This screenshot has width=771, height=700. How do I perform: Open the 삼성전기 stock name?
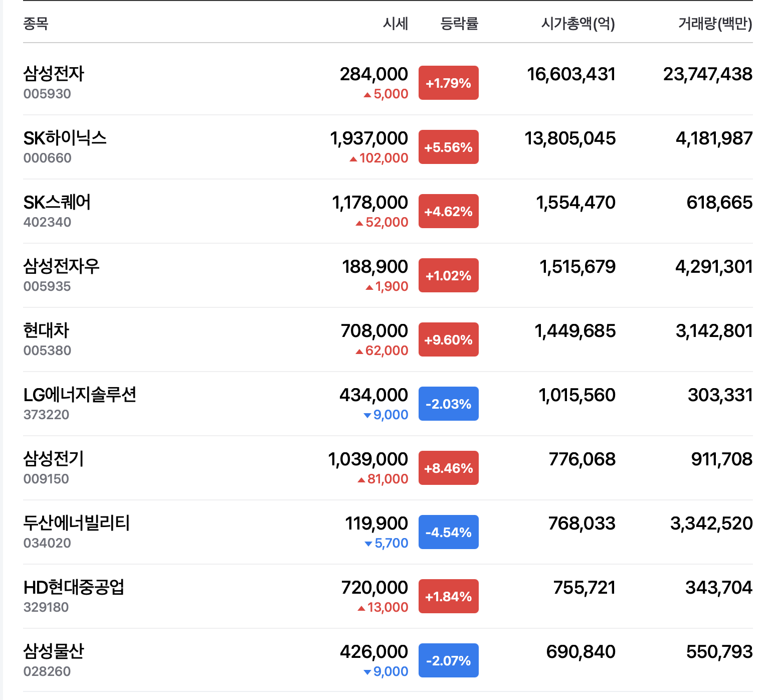click(54, 459)
